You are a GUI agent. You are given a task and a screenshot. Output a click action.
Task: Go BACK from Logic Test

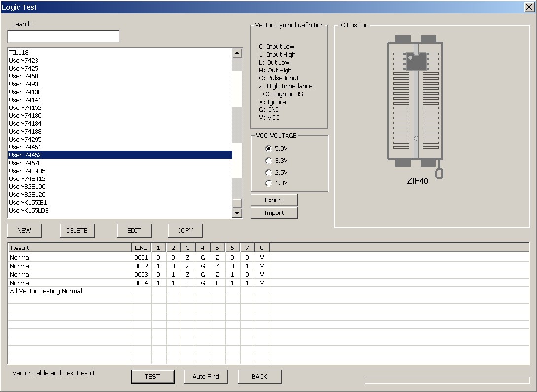coord(259,377)
